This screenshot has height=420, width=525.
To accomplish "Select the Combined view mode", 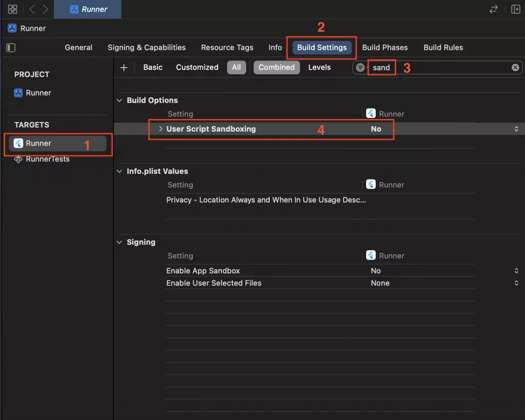I will 276,67.
